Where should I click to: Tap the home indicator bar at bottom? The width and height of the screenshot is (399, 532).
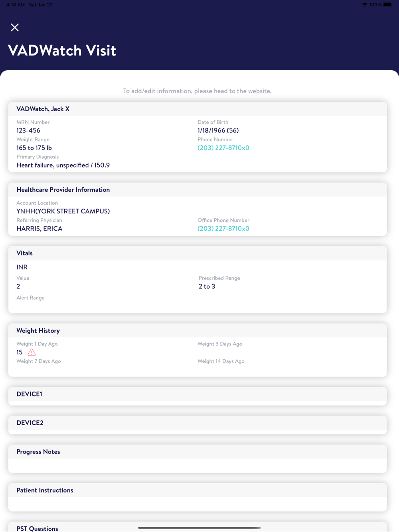coord(199,528)
